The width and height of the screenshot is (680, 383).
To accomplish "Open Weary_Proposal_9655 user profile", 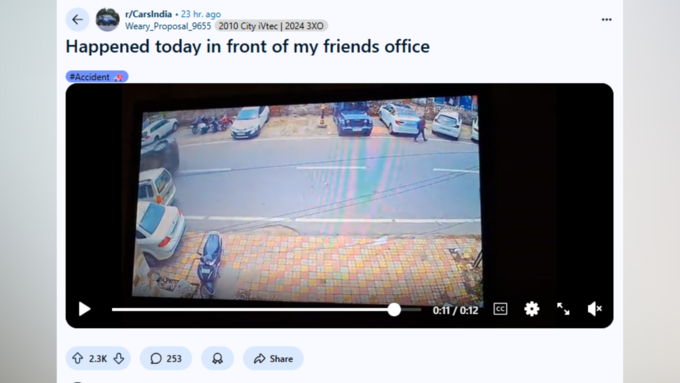I will (x=168, y=26).
